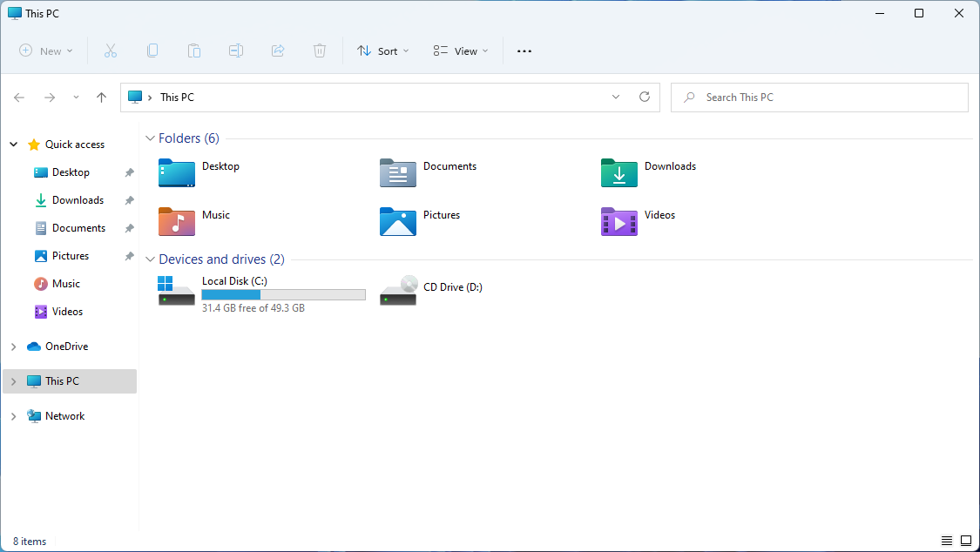Image resolution: width=980 pixels, height=552 pixels.
Task: Go back with the left arrow button
Action: (19, 98)
